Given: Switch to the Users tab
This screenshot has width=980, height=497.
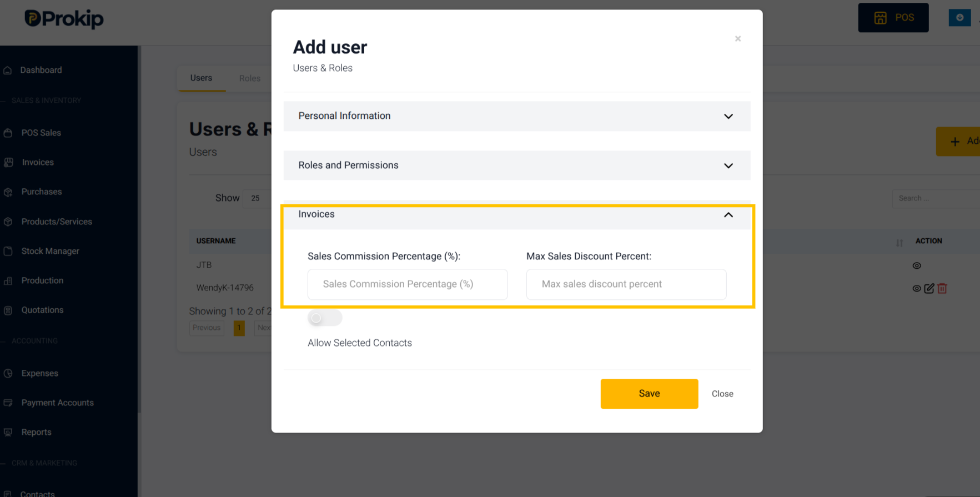Looking at the screenshot, I should [x=201, y=78].
